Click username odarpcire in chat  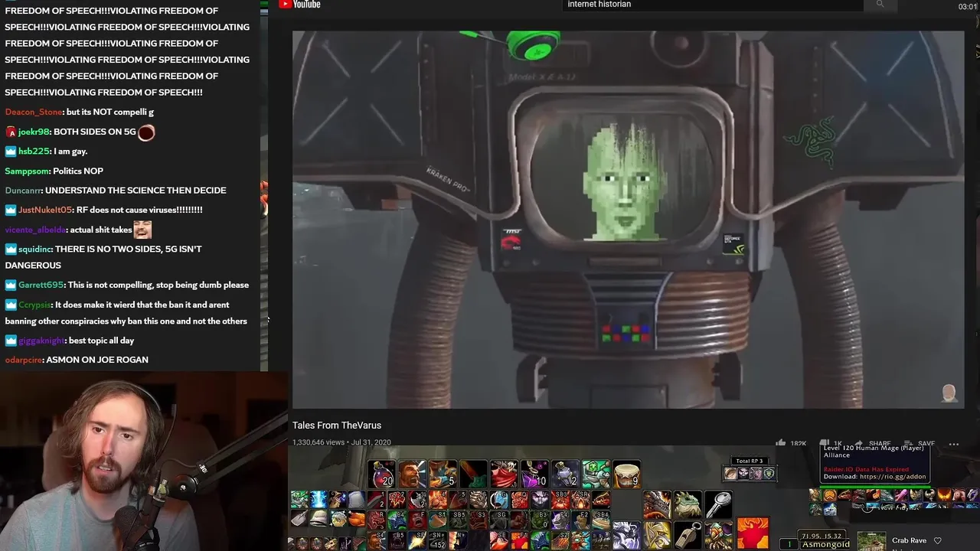[x=24, y=360]
